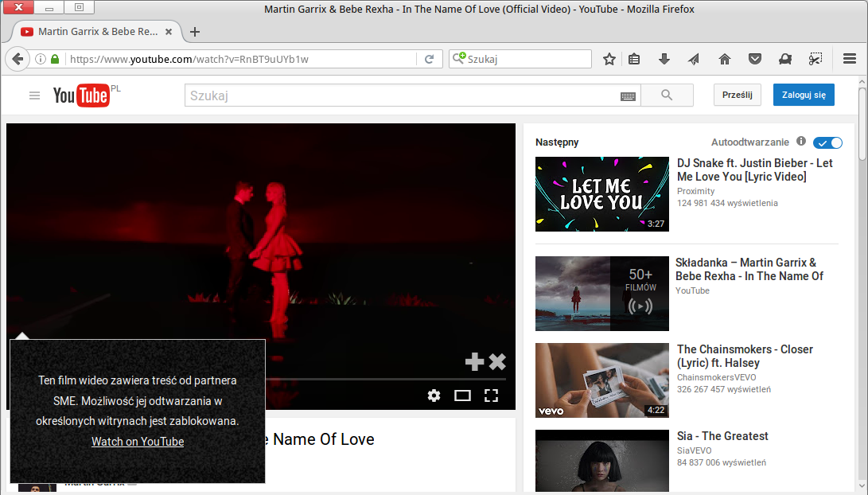Switch to theater mode in player

tap(462, 396)
